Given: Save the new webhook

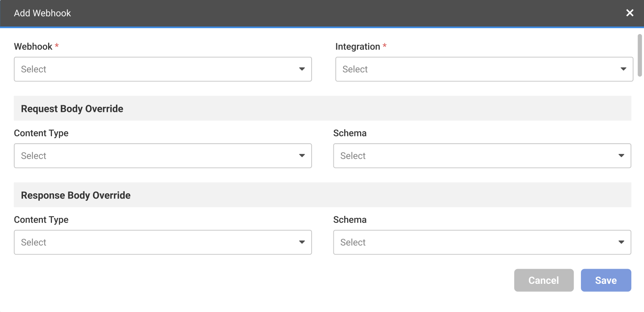Looking at the screenshot, I should point(605,280).
